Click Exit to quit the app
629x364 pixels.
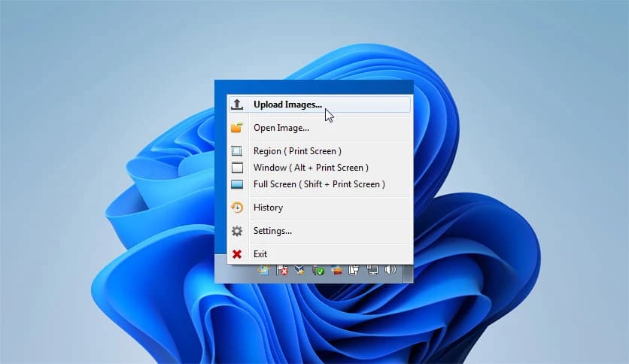319,254
